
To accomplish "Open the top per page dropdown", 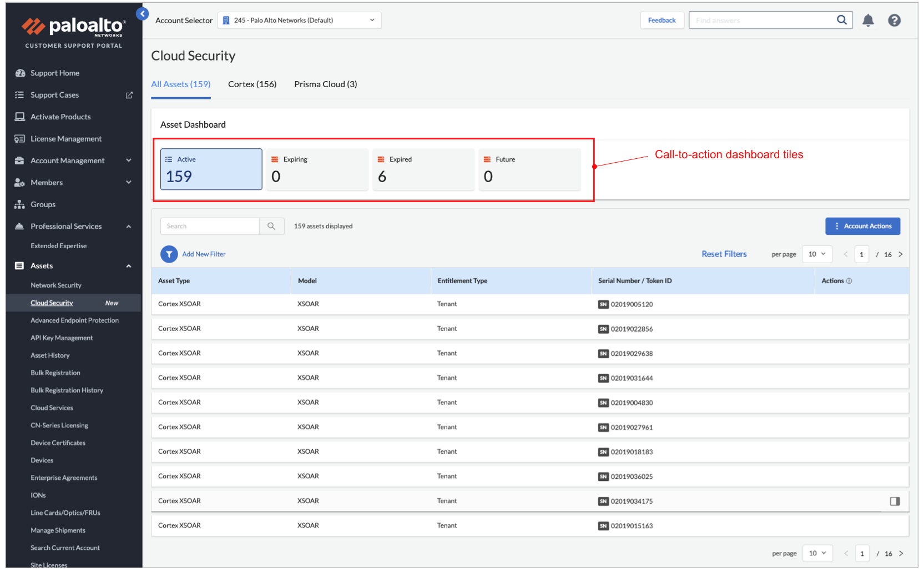I will 816,254.
